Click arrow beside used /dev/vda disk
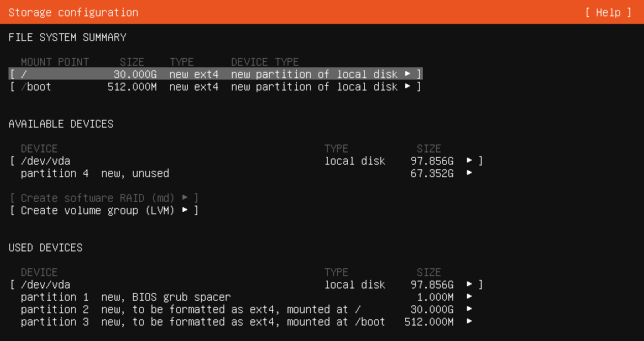The image size is (644, 341). tap(469, 285)
